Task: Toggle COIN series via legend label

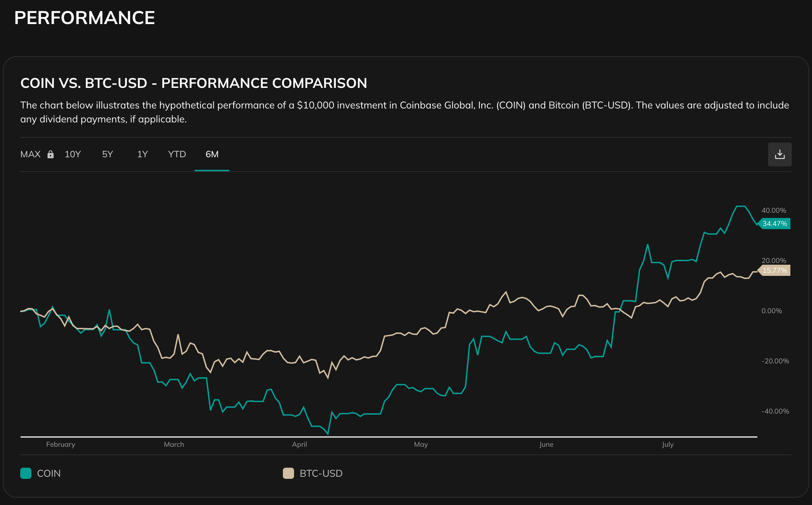Action: pyautogui.click(x=49, y=473)
